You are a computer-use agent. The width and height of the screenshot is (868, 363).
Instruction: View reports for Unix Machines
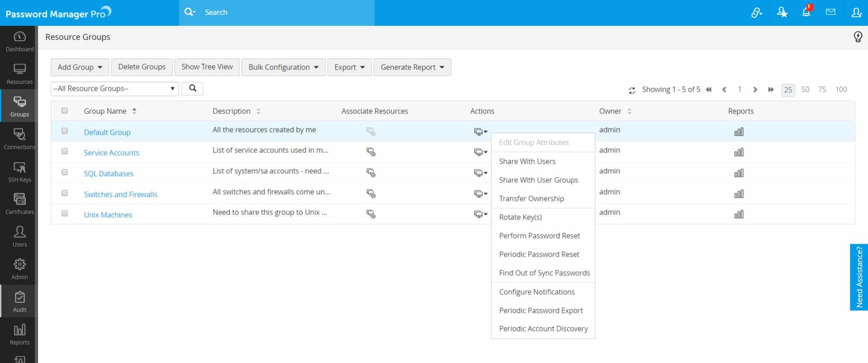click(x=739, y=214)
